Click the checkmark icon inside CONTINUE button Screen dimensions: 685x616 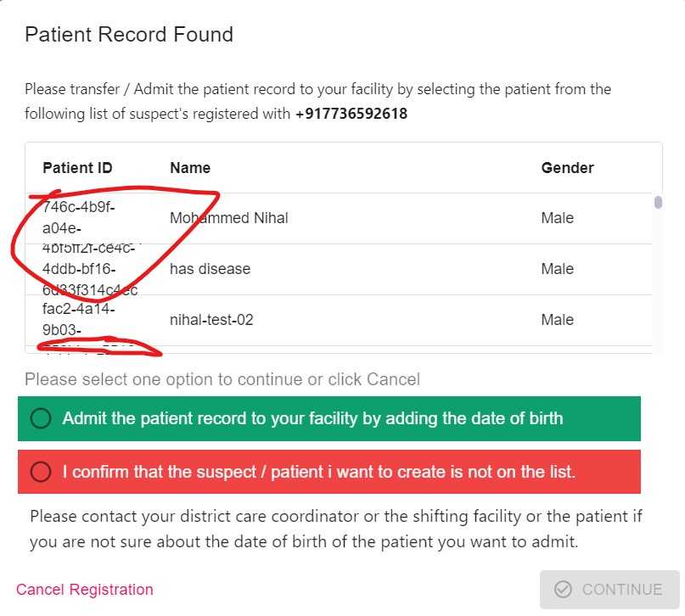pyautogui.click(x=564, y=589)
